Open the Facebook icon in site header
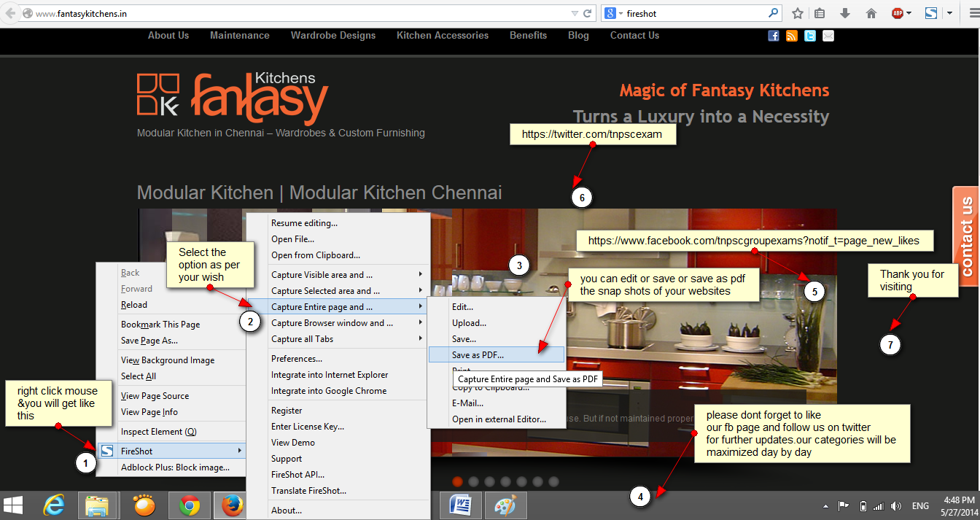Image resolution: width=980 pixels, height=520 pixels. (773, 35)
